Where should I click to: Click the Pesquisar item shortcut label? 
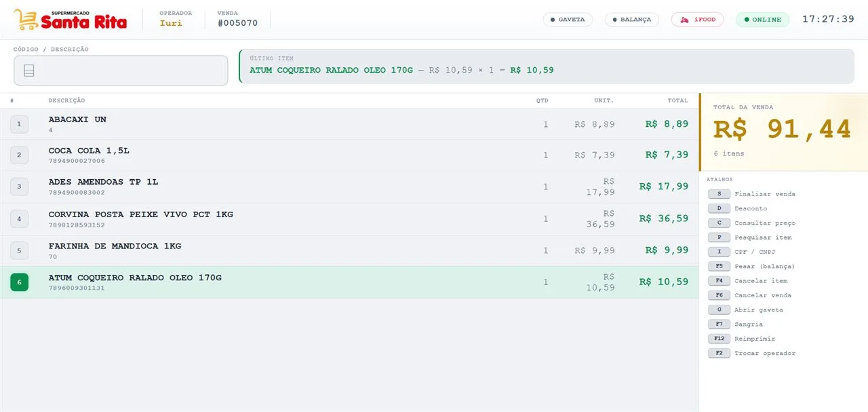point(763,238)
